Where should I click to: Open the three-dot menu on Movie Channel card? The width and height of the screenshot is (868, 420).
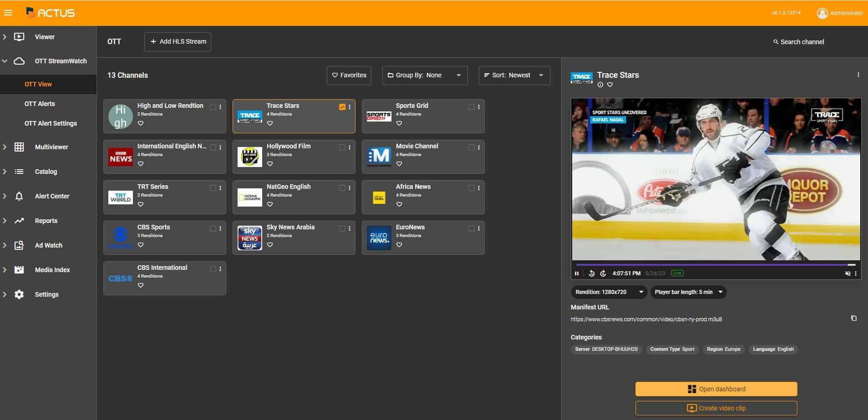pos(479,147)
